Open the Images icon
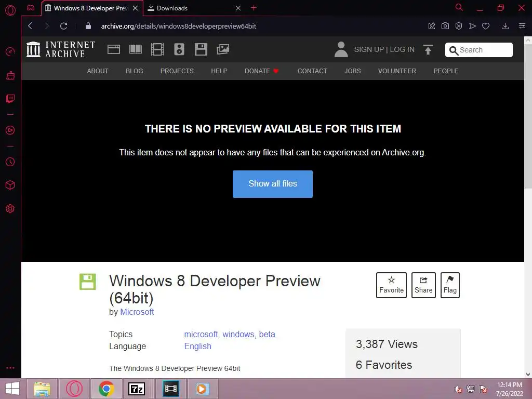532x399 pixels. (x=223, y=49)
